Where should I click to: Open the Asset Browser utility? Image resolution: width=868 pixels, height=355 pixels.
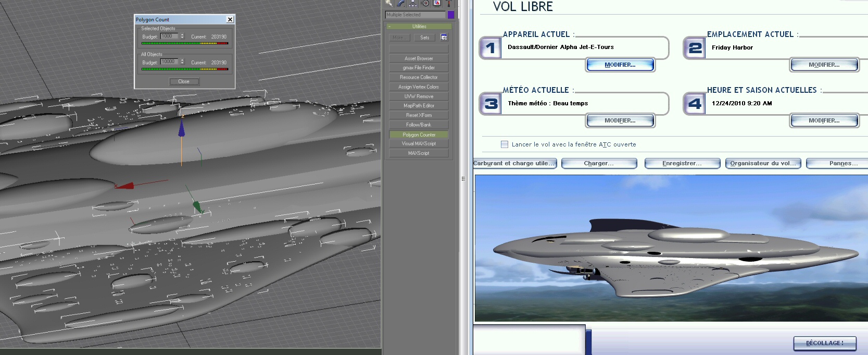419,58
